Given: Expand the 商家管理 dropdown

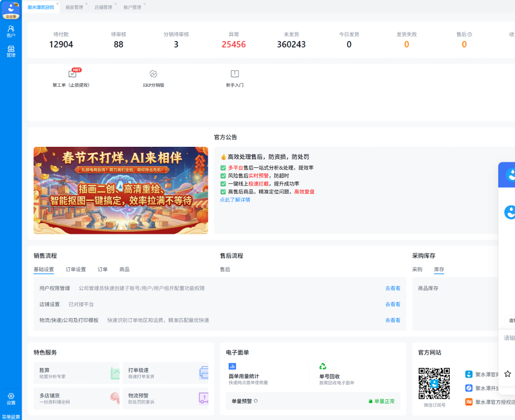Looking at the screenshot, I should point(76,7).
